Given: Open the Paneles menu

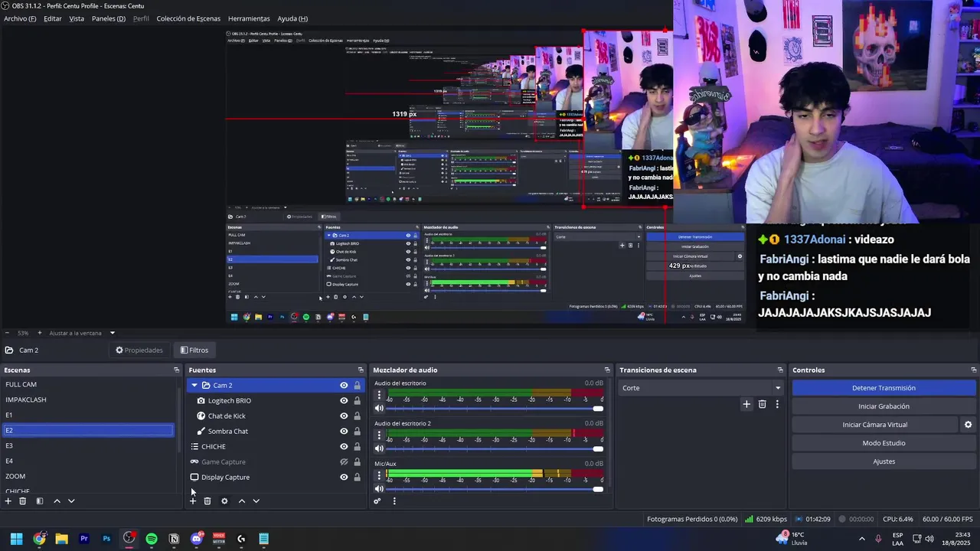Looking at the screenshot, I should 109,18.
